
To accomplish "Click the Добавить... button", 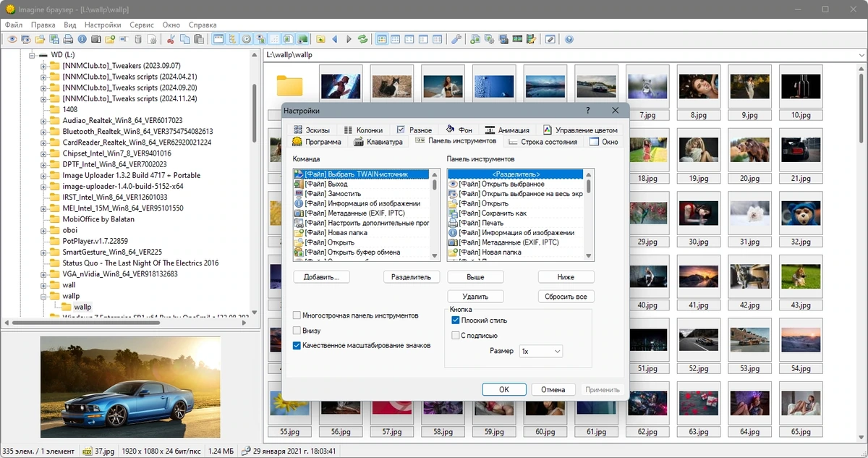I will (322, 277).
